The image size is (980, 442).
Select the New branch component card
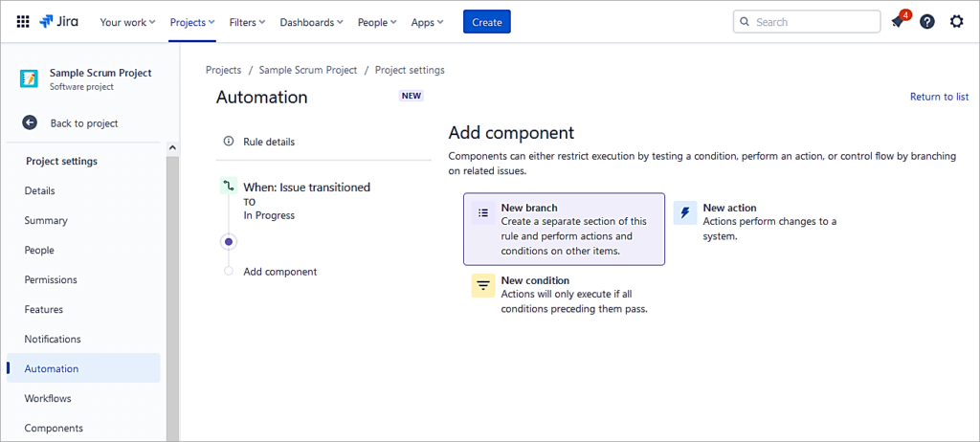[x=564, y=230]
